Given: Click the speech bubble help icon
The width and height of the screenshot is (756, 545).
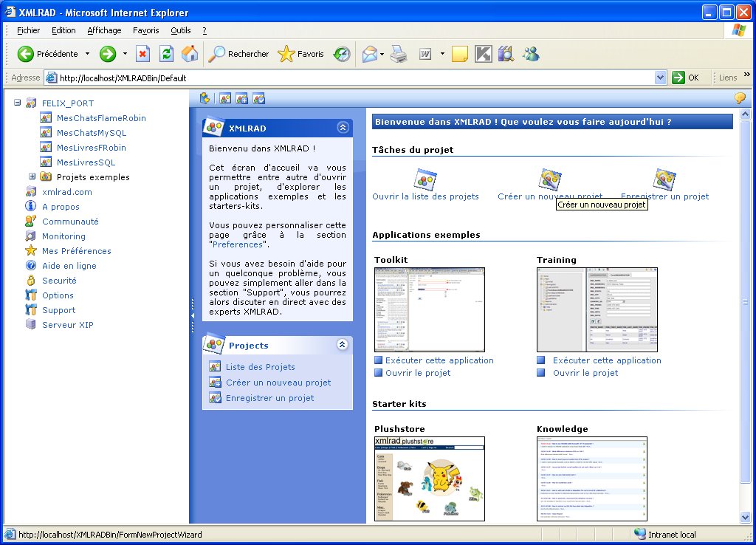Looking at the screenshot, I should tap(740, 98).
